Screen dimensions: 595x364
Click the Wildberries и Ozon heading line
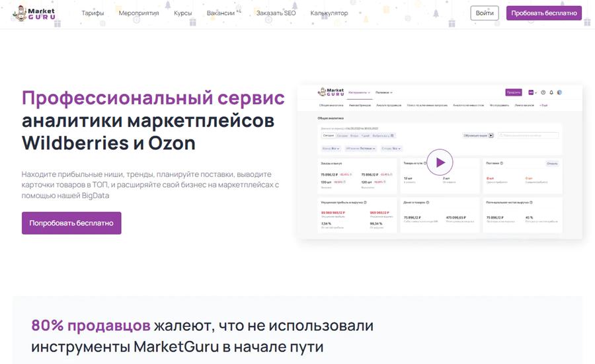108,143
